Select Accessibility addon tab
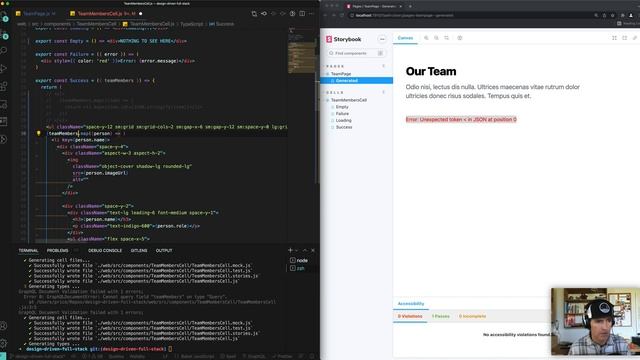The image size is (640, 360). 411,304
